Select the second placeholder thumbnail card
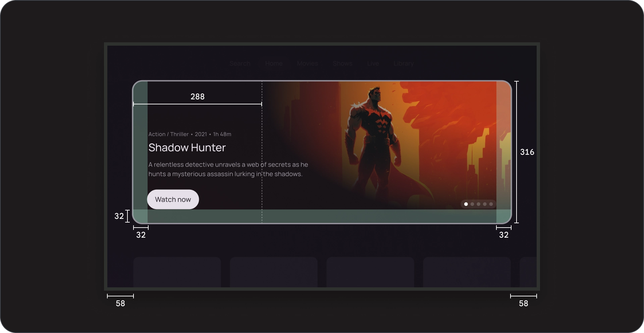Viewport: 644px width, 333px height. tap(273, 273)
